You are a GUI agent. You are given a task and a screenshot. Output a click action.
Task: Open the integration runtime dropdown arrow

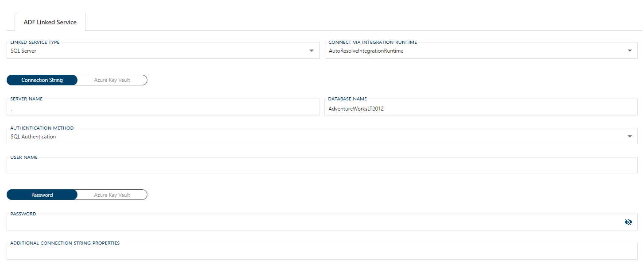tap(630, 50)
